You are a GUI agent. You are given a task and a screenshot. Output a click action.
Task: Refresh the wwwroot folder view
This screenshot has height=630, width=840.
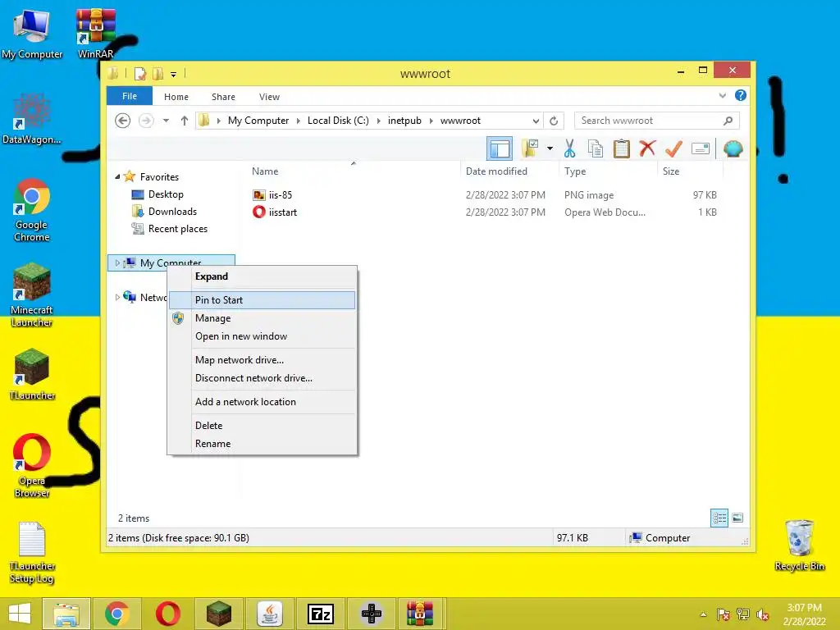click(x=554, y=121)
